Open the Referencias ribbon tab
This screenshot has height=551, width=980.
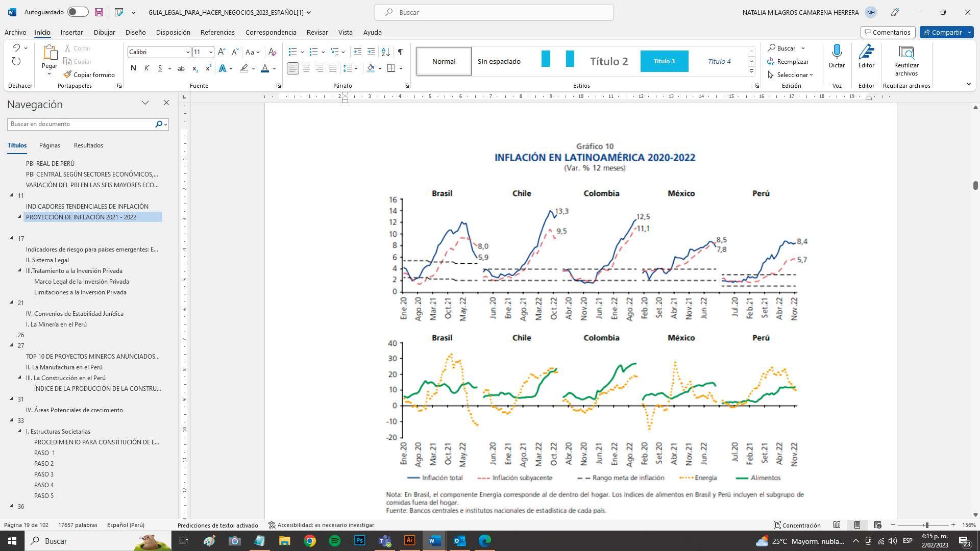click(x=217, y=32)
